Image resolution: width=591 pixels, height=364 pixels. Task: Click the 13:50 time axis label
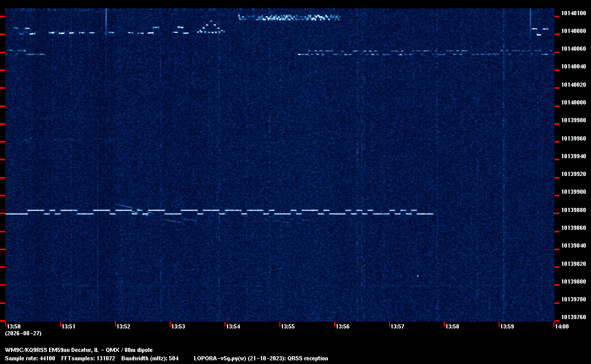click(x=14, y=326)
